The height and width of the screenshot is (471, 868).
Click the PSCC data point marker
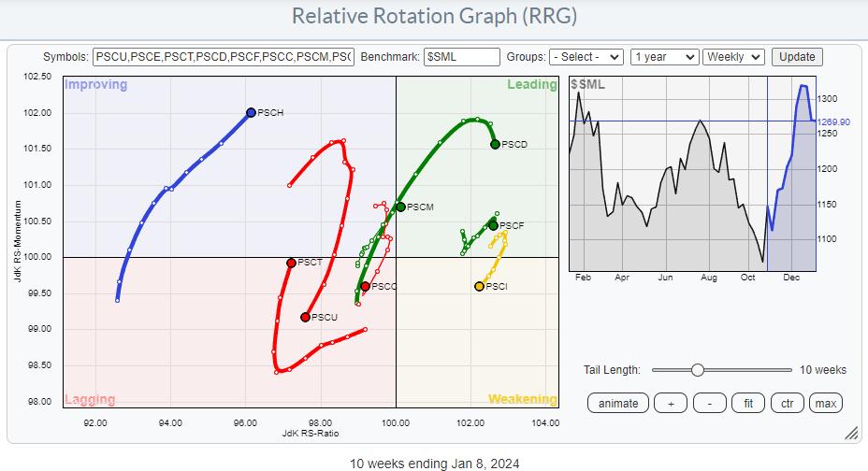point(365,286)
